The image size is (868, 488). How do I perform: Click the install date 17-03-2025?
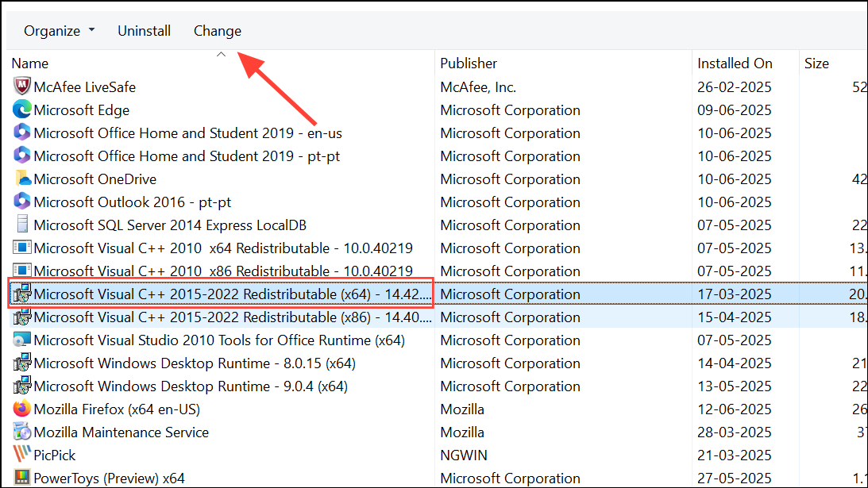(734, 294)
